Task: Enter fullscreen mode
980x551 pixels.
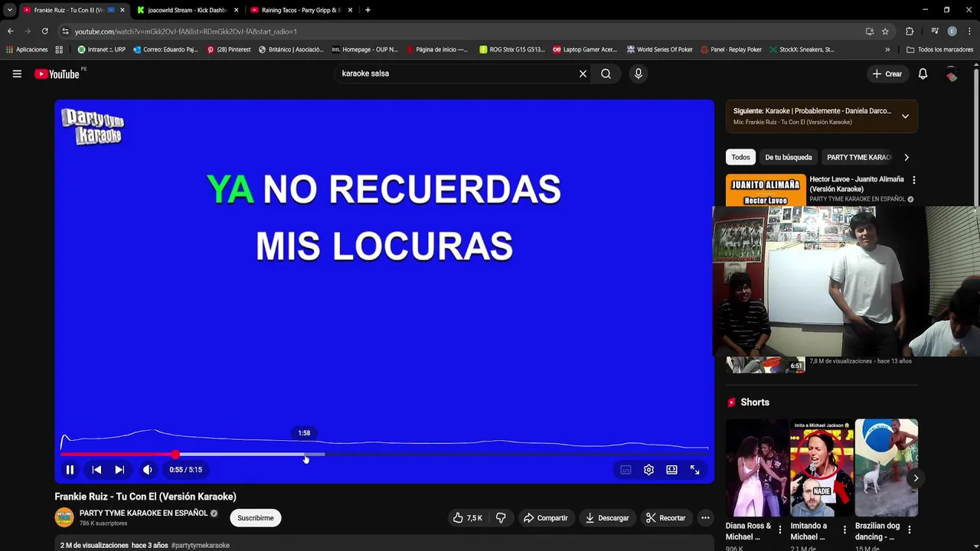Action: tap(694, 470)
